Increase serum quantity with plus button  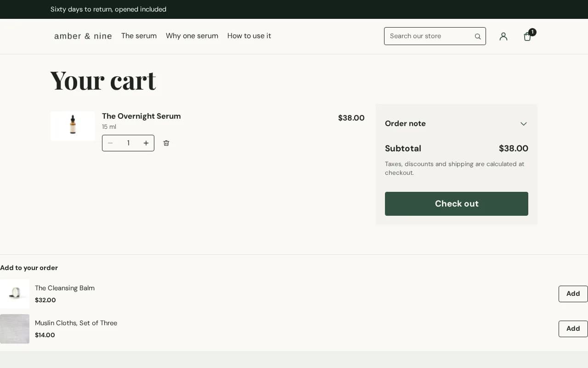[x=146, y=143]
